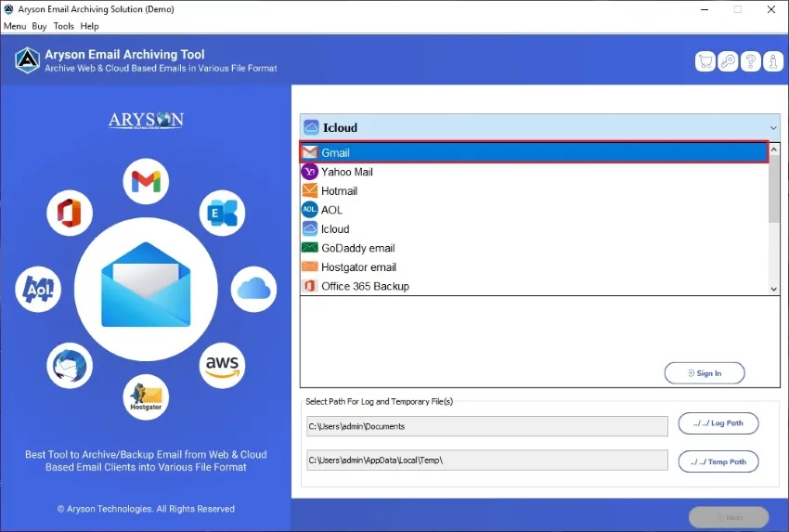Click the Gmail icon in list
This screenshot has width=789, height=532.
(310, 152)
